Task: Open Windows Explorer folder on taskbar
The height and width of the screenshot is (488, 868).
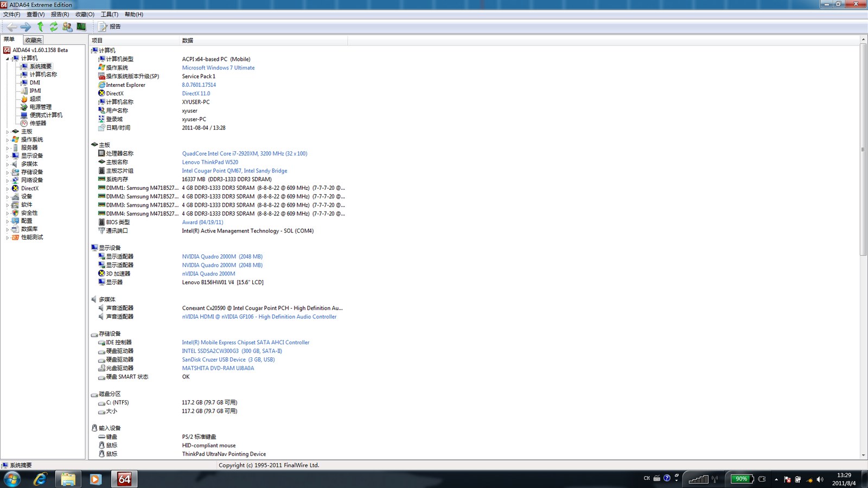Action: click(x=68, y=479)
